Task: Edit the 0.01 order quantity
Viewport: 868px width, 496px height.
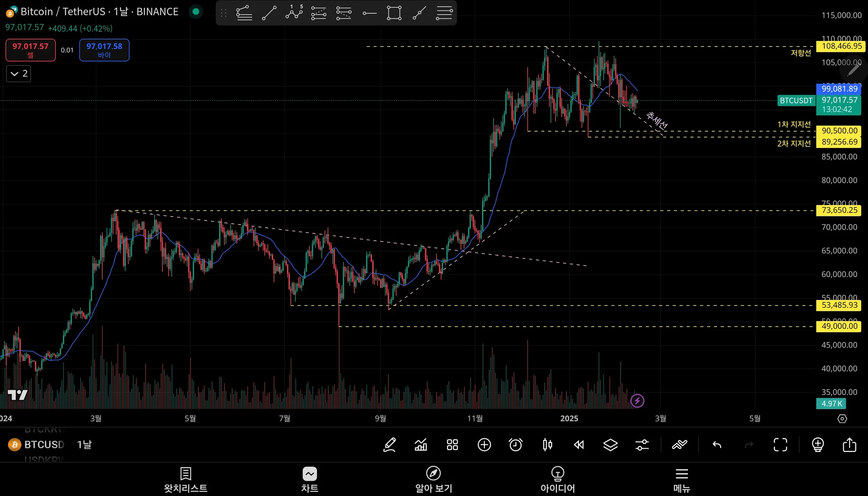Action: point(67,50)
